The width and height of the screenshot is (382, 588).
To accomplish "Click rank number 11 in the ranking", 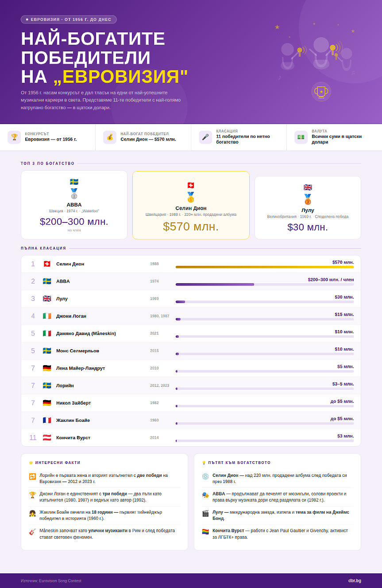I will (33, 438).
